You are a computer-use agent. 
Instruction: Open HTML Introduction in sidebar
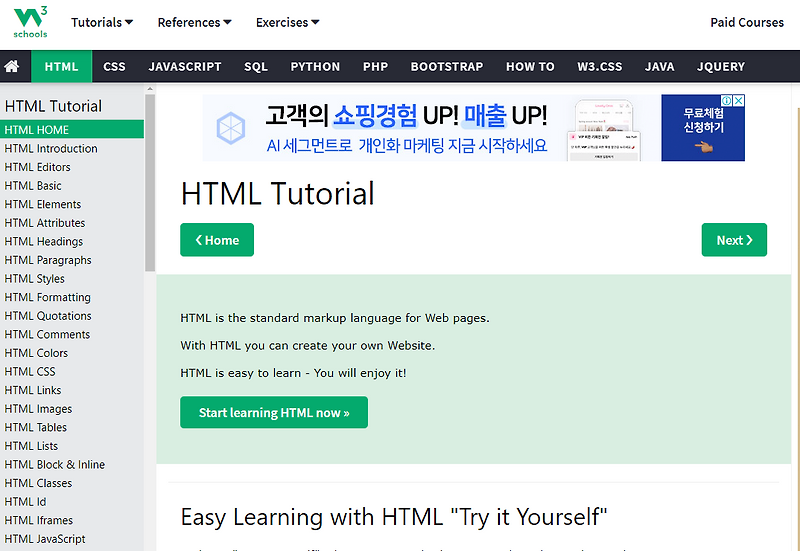point(72,148)
